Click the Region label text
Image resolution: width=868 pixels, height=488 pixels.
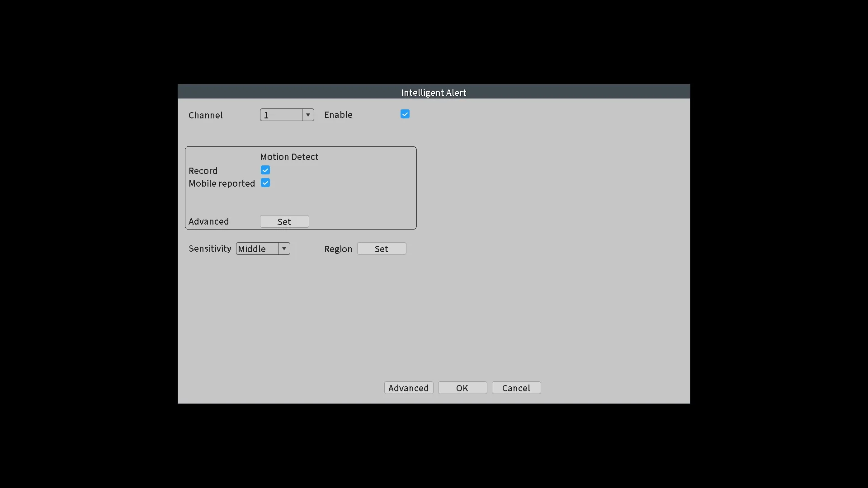[338, 249]
